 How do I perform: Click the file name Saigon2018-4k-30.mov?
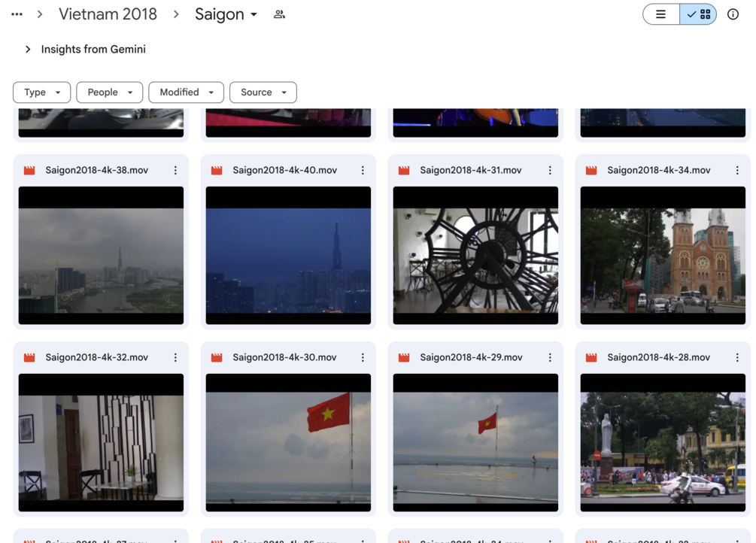point(285,357)
